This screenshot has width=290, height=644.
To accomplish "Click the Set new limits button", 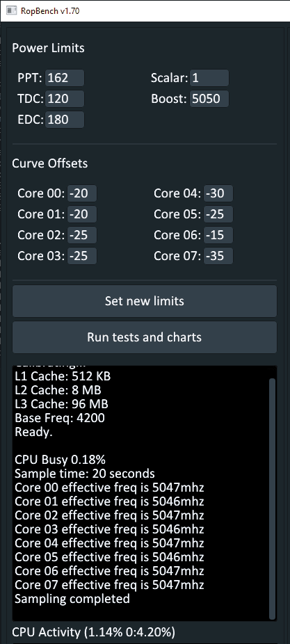I will (x=145, y=301).
